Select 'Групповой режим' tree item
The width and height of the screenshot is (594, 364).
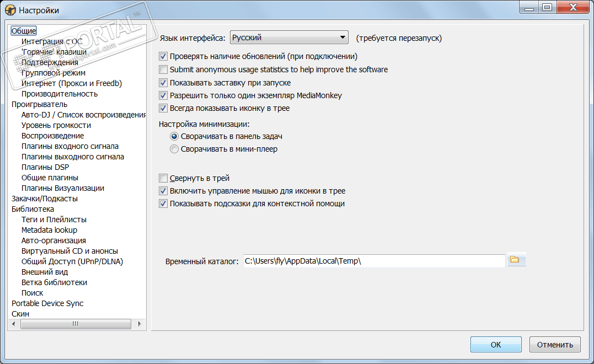pos(53,73)
